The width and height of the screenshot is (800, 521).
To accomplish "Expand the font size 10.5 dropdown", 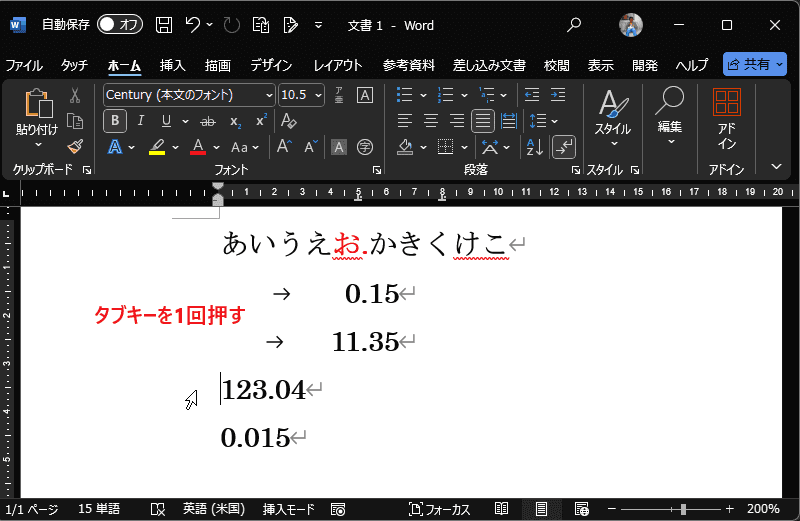I will [319, 95].
